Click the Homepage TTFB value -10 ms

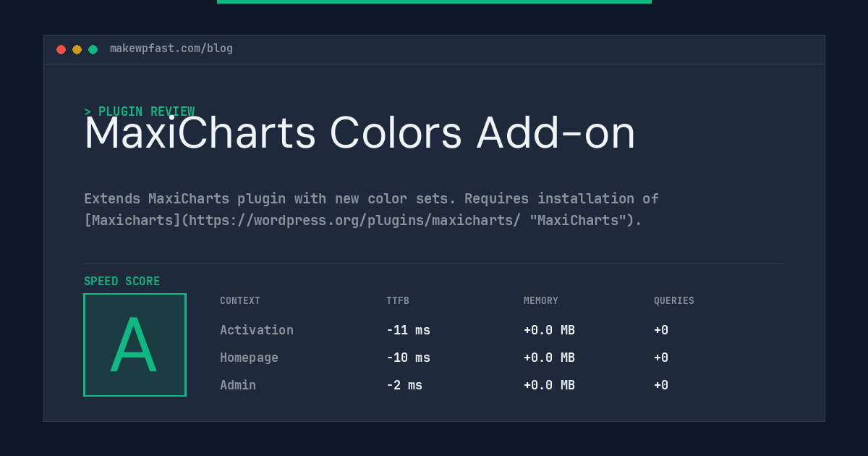(x=408, y=358)
